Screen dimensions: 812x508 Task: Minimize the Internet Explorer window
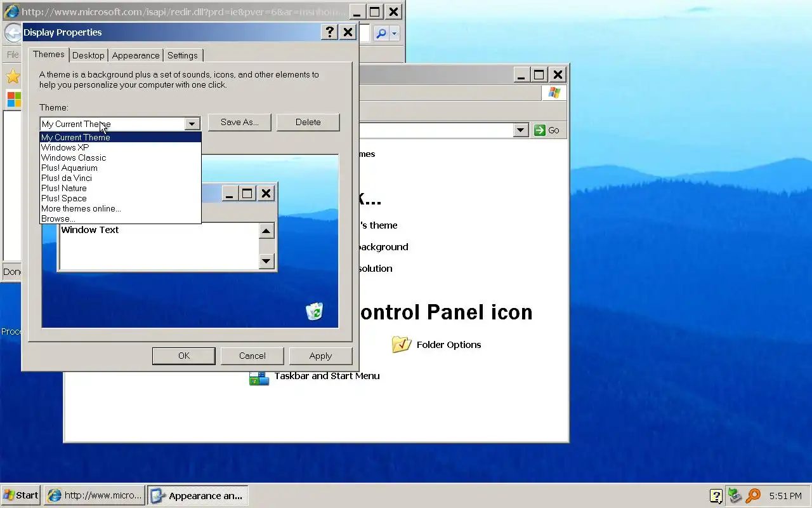pos(357,11)
